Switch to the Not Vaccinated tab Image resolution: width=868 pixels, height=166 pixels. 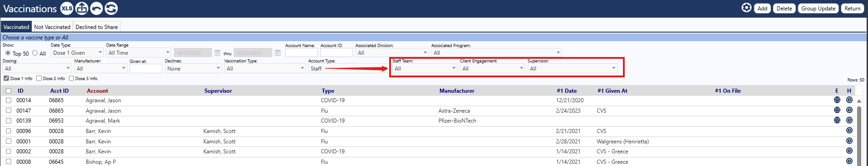[53, 27]
